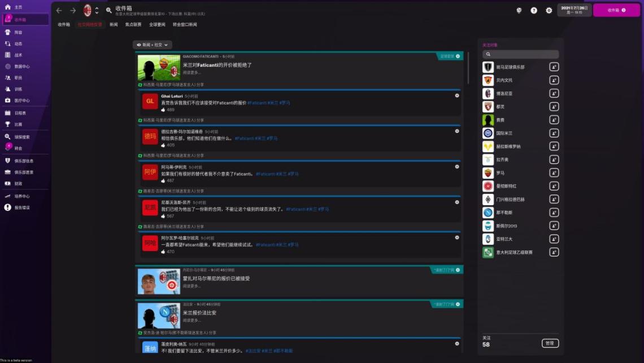Toggle follow for 那不勒斯

(x=554, y=213)
